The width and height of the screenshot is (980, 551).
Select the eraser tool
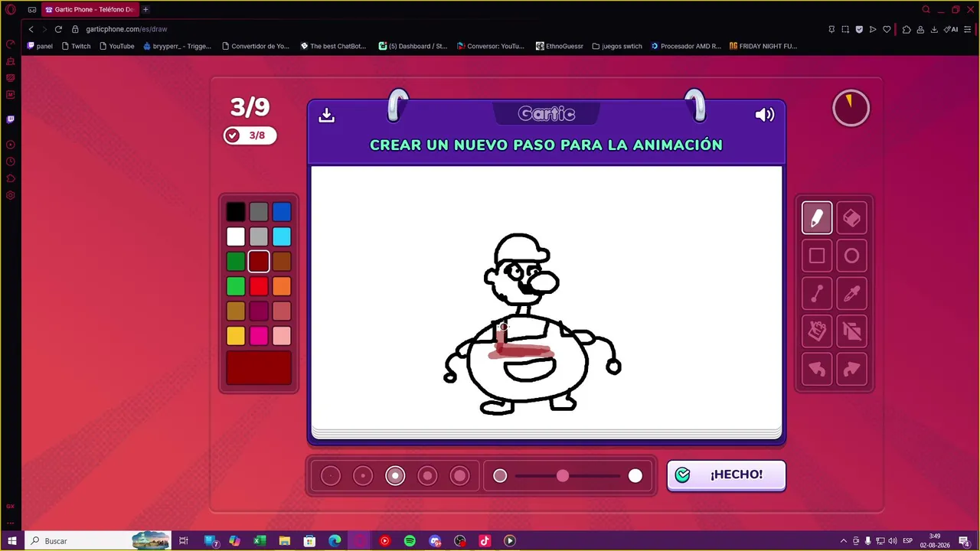click(851, 218)
